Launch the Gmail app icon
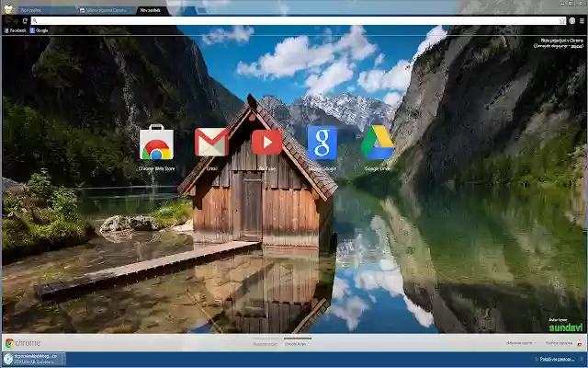588x368 pixels. pos(211,142)
